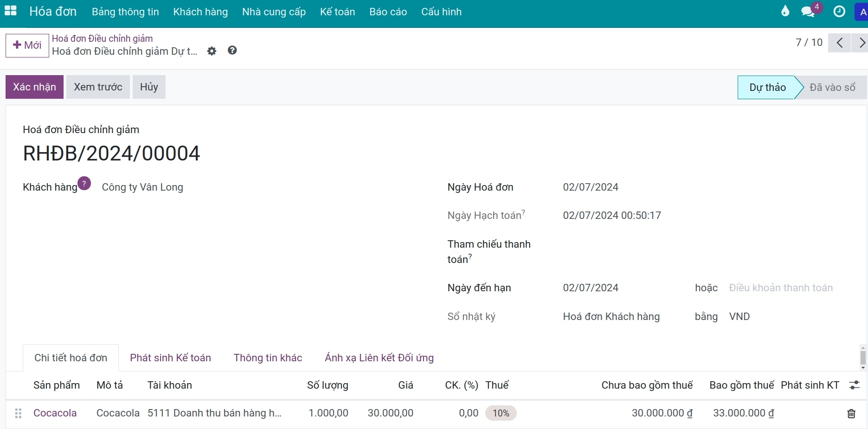
Task: Open the help question mark icon
Action: click(x=232, y=51)
